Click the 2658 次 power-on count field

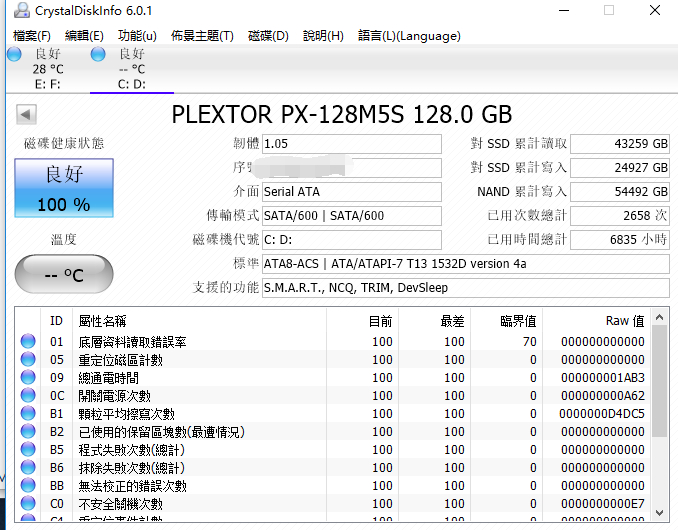coord(620,216)
